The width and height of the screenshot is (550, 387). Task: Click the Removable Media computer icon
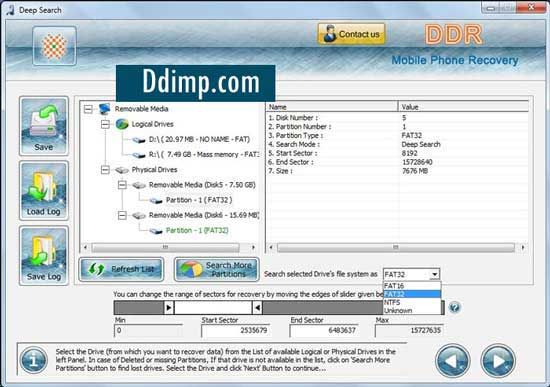coord(105,109)
